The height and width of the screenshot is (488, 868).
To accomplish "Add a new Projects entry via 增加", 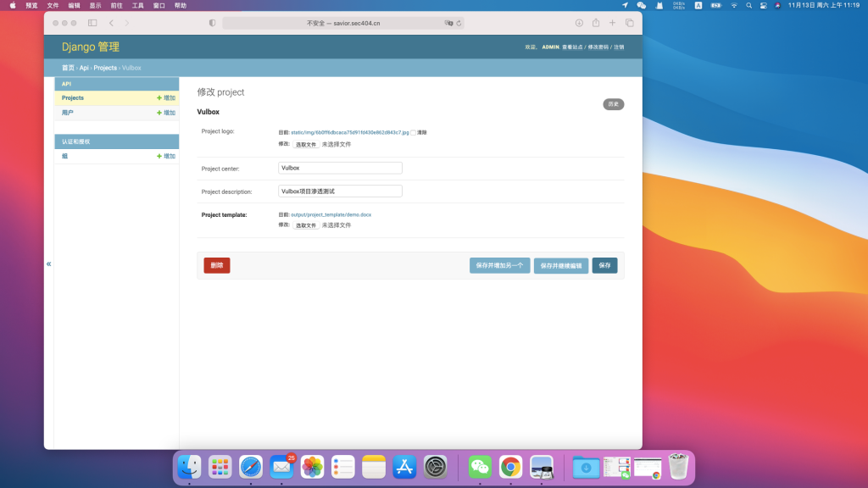I will (x=166, y=98).
